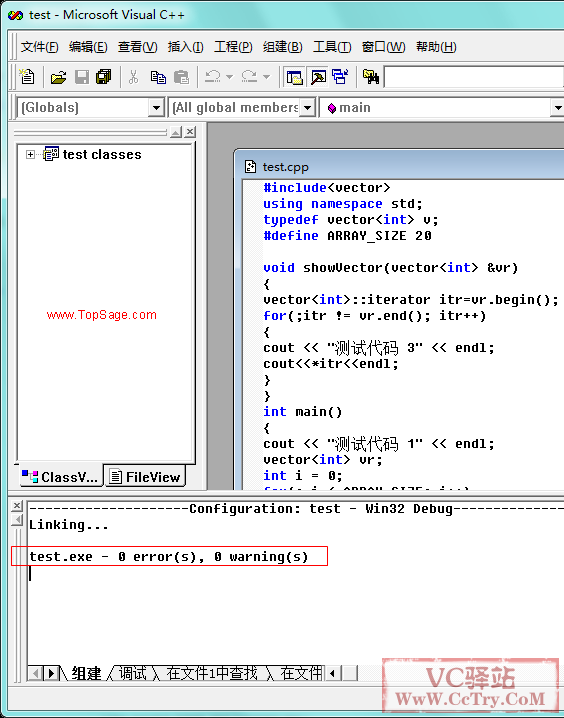Image resolution: width=564 pixels, height=718 pixels.
Task: Open the (Globals) class combo box
Action: coord(90,108)
